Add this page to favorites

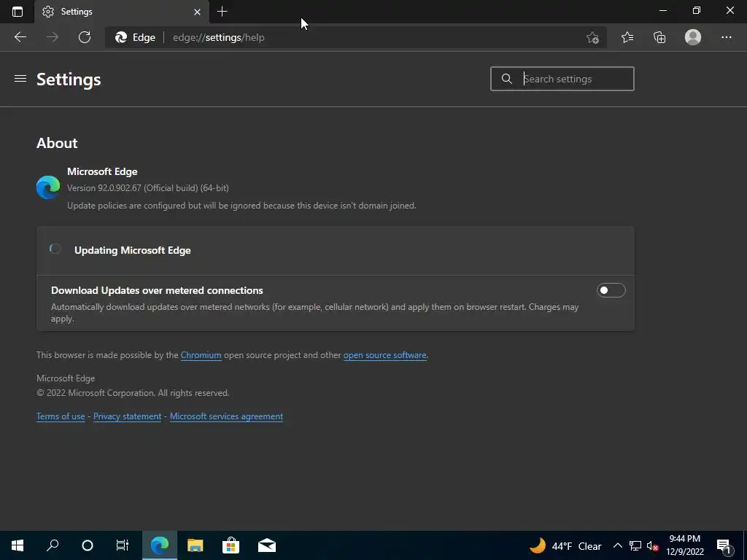pos(592,37)
